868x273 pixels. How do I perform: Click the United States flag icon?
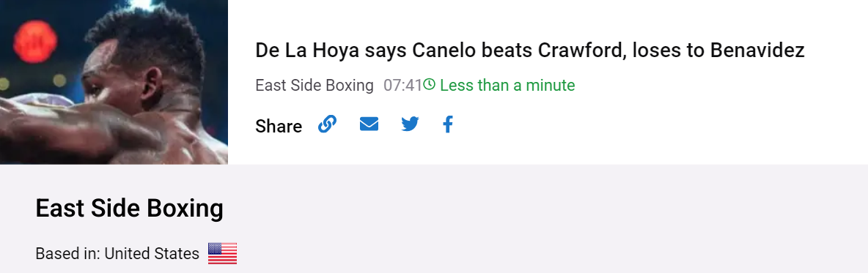pos(223,254)
